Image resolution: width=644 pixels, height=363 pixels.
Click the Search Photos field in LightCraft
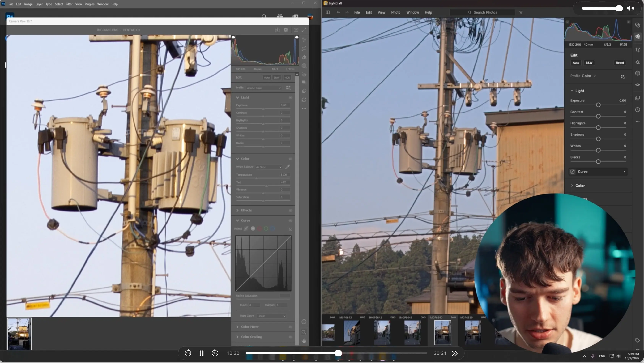coord(482,12)
